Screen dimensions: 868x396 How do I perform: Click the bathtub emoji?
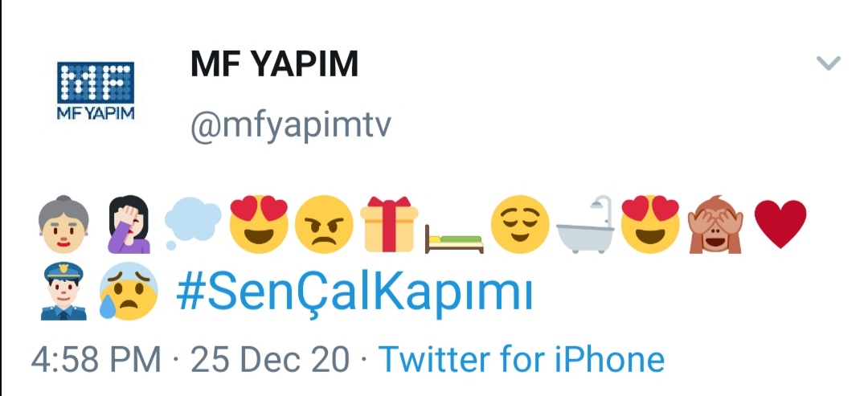585,225
